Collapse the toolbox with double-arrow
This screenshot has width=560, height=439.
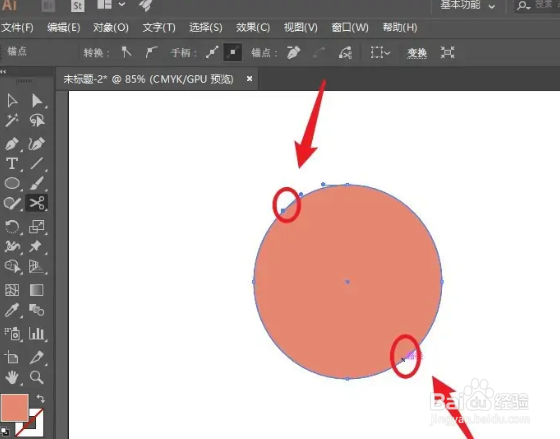click(3, 72)
